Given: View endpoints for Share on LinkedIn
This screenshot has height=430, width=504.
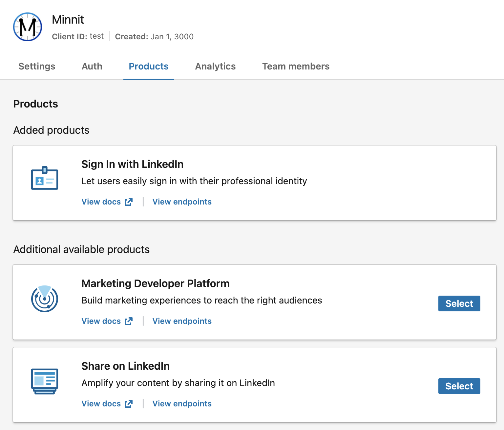Looking at the screenshot, I should 182,403.
